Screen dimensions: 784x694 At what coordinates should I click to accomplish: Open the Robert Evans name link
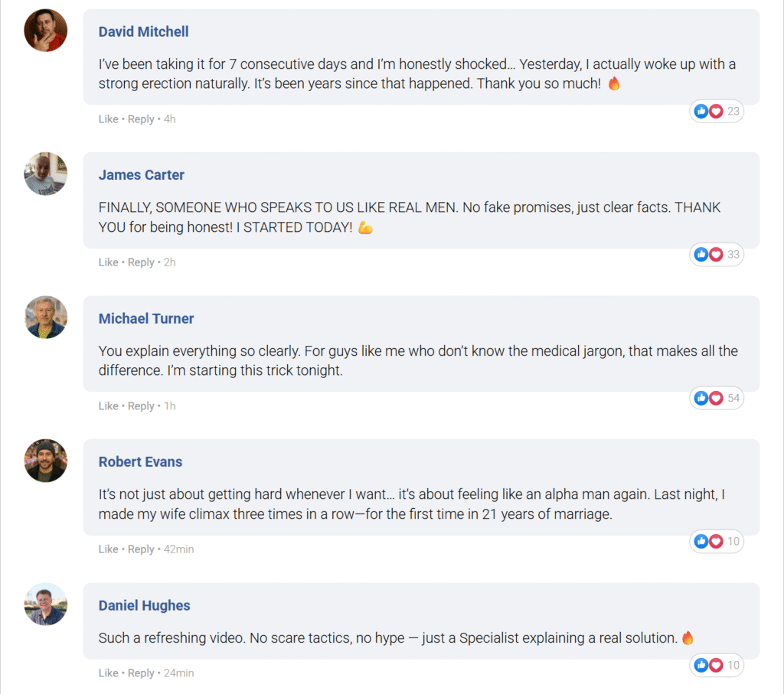coord(140,462)
